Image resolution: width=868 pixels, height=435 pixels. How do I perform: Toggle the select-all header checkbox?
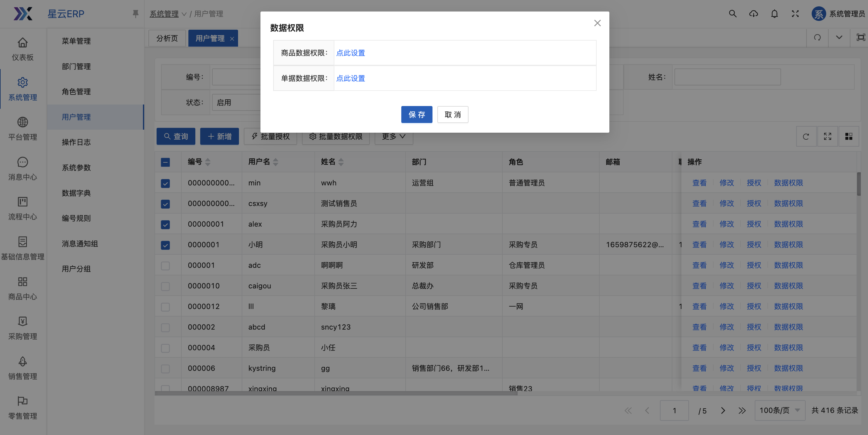pos(165,162)
